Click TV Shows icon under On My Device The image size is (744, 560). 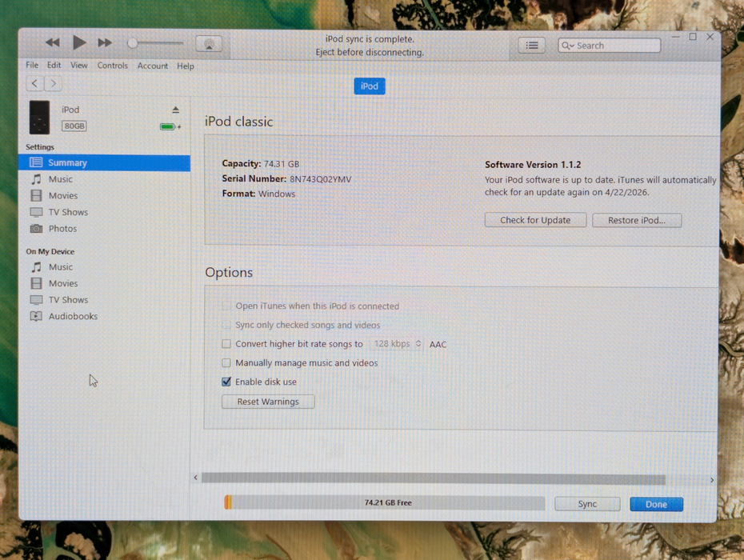(36, 299)
